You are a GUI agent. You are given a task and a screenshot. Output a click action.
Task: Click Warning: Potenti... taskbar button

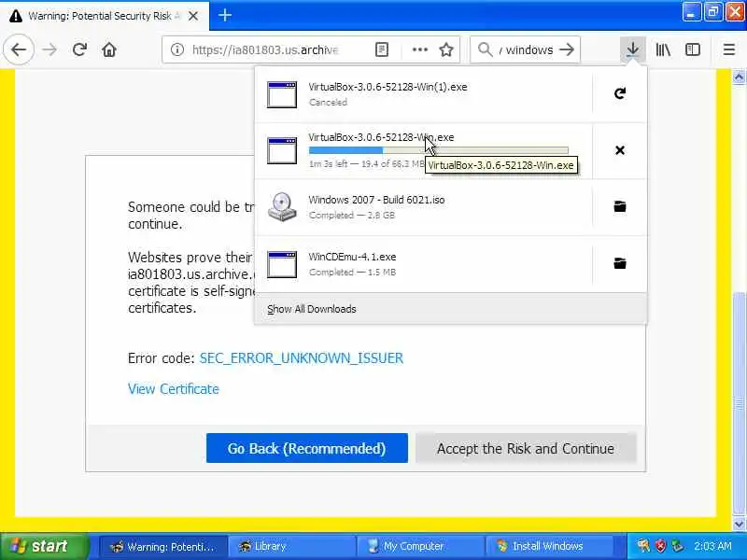pos(162,546)
